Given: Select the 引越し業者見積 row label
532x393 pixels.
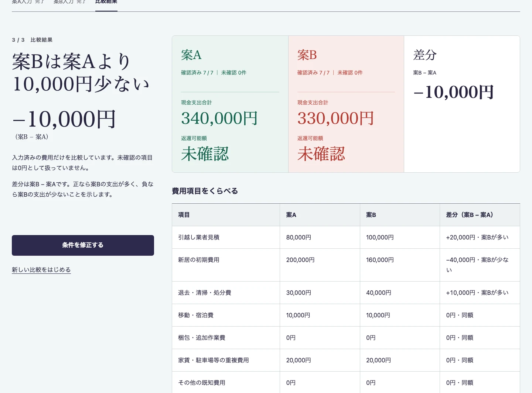Looking at the screenshot, I should (199, 237).
